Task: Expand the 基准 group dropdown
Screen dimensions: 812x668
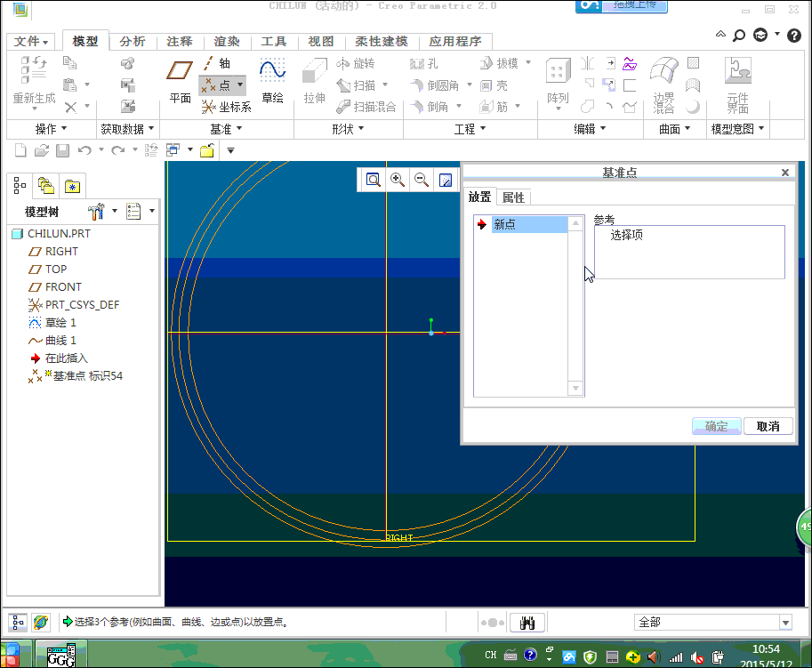Action: [x=226, y=129]
